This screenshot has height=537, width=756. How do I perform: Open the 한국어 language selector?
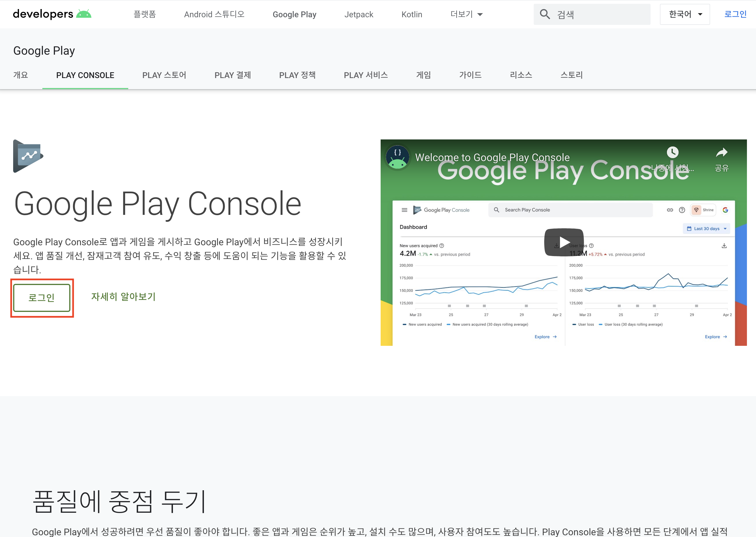pyautogui.click(x=685, y=14)
